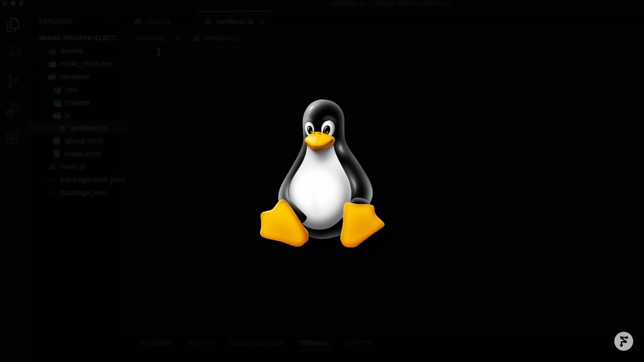
Task: Collapse the renderer folder
Action: click(74, 77)
